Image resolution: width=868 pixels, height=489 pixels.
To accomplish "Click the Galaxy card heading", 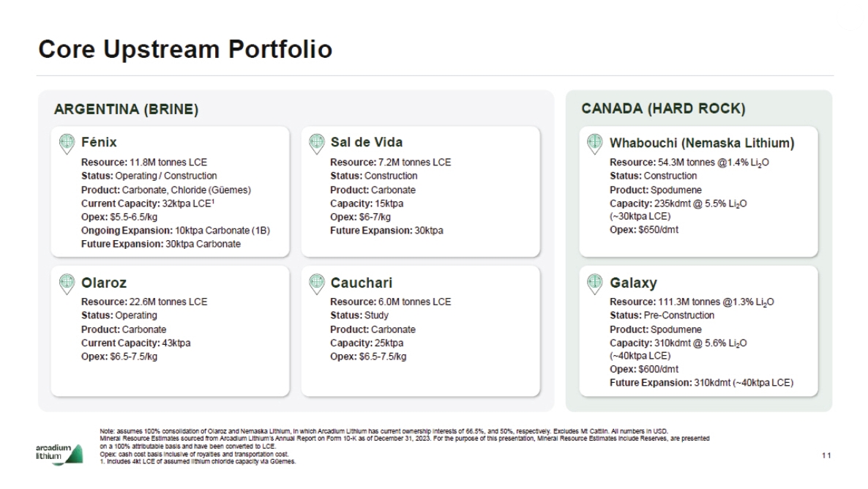I will 633,283.
